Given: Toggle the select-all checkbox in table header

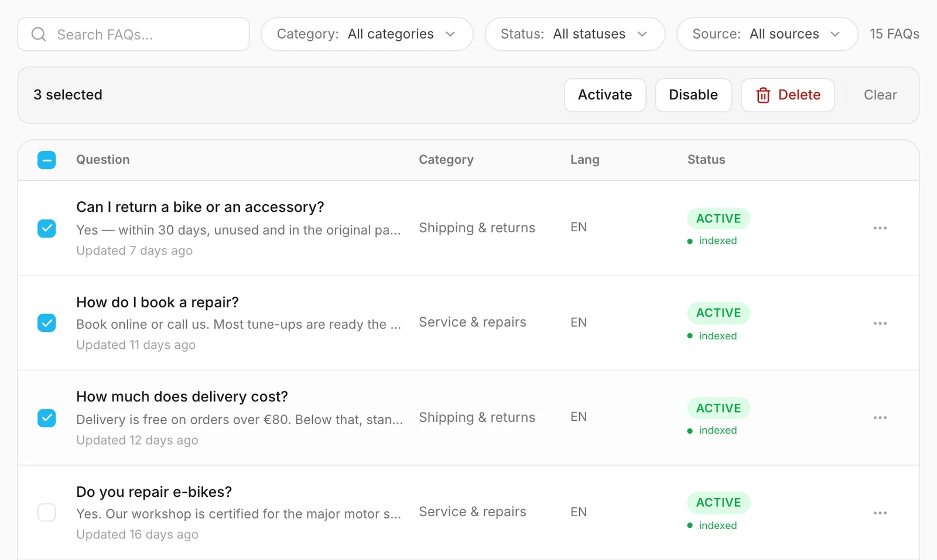Looking at the screenshot, I should pos(47,160).
